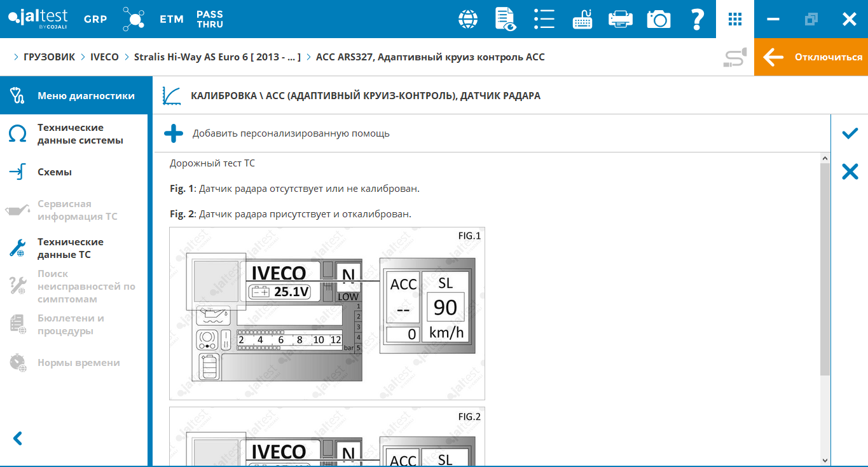868x467 pixels.
Task: Click the bulletins document icon
Action: click(x=18, y=325)
